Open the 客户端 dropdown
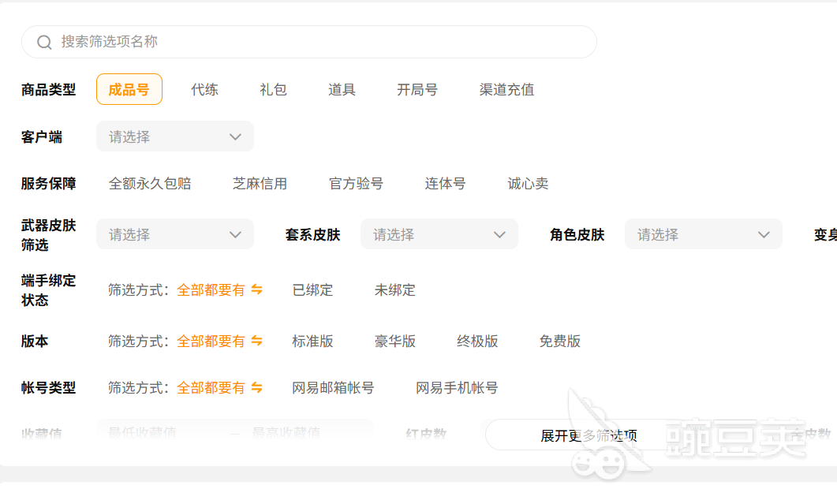This screenshot has height=504, width=837. pos(174,136)
